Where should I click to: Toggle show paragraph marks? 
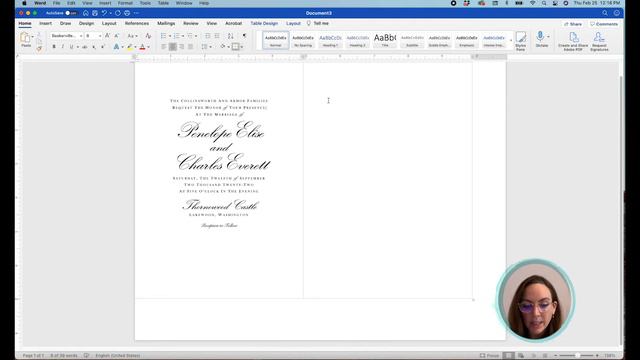tap(244, 36)
